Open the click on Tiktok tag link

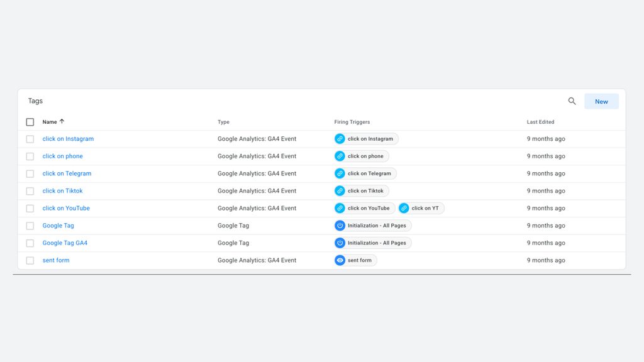coord(62,191)
